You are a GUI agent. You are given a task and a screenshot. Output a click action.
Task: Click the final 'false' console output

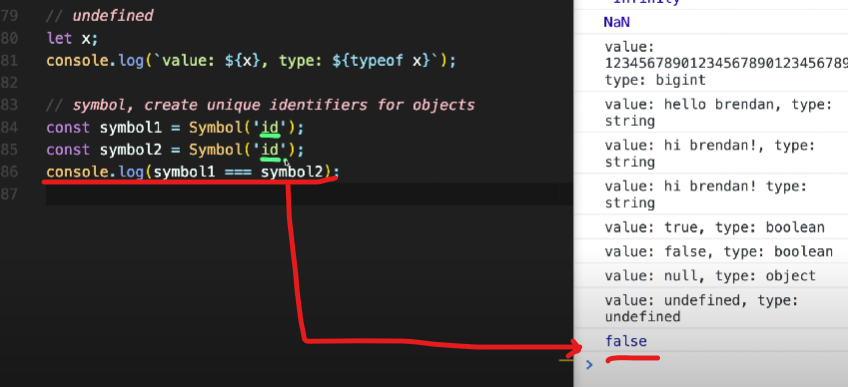626,341
